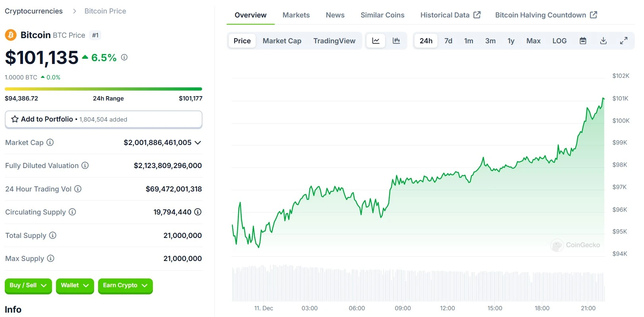Screen dimensions: 644x317
Task: Expand the Market Cap value chevron
Action: pos(198,143)
